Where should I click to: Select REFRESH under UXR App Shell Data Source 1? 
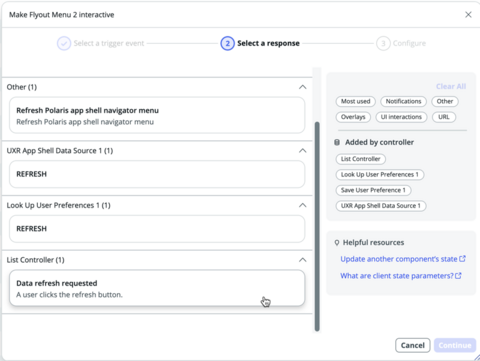[x=157, y=174]
